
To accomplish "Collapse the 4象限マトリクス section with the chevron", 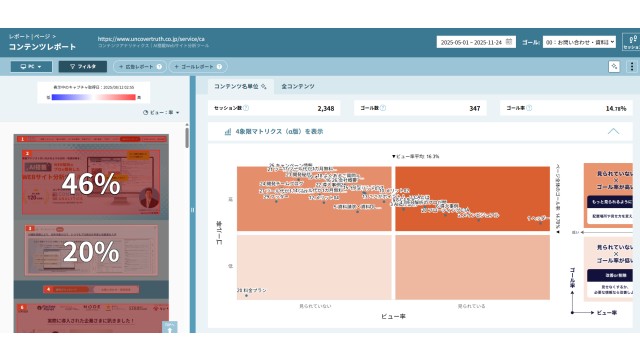I will [x=613, y=131].
